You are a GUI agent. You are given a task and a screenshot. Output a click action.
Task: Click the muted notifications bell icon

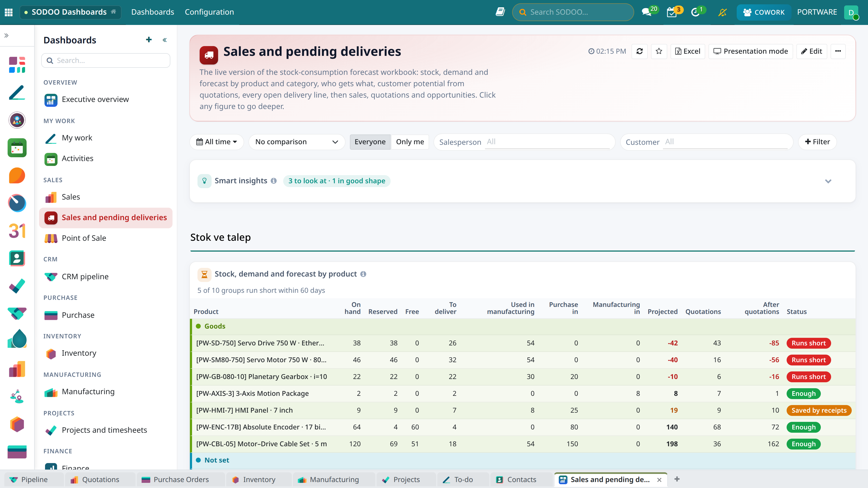[x=722, y=12]
